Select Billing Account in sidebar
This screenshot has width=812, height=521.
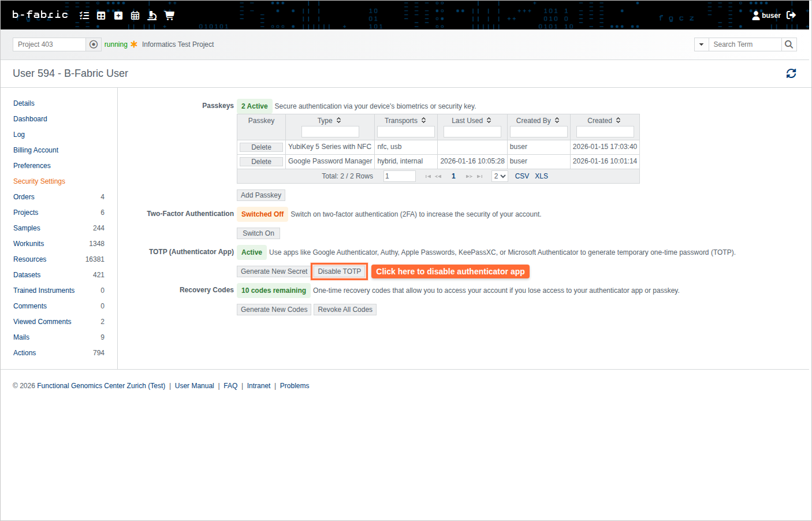pos(36,150)
